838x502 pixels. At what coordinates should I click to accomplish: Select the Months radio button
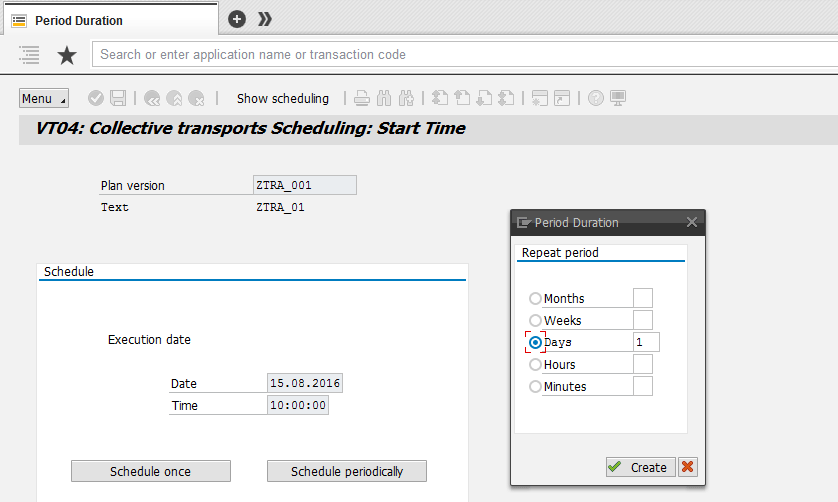[x=536, y=299]
